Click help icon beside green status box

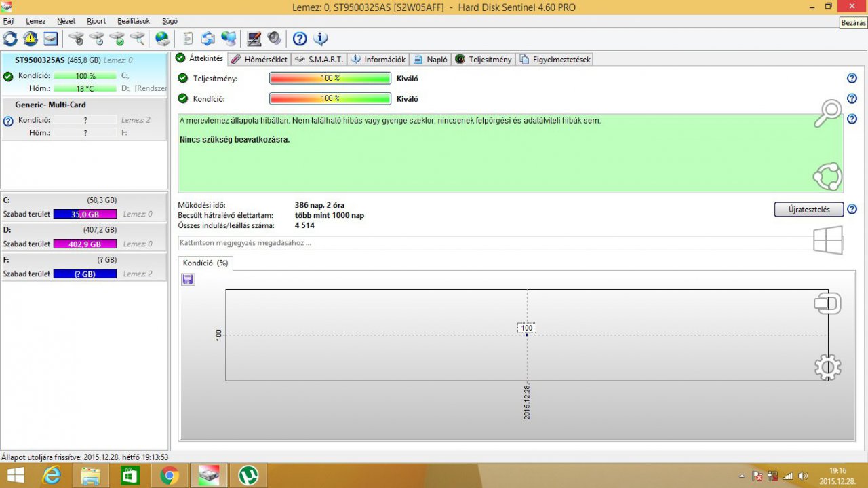click(852, 119)
